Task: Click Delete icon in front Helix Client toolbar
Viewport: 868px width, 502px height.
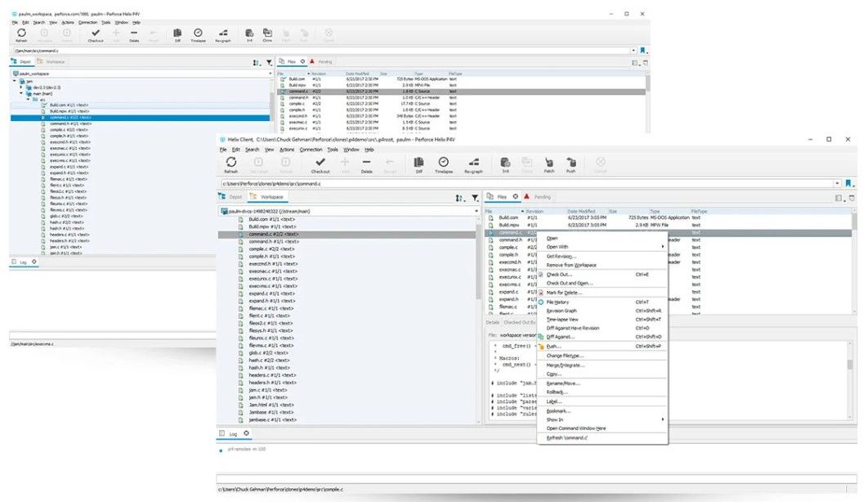Action: [366, 162]
